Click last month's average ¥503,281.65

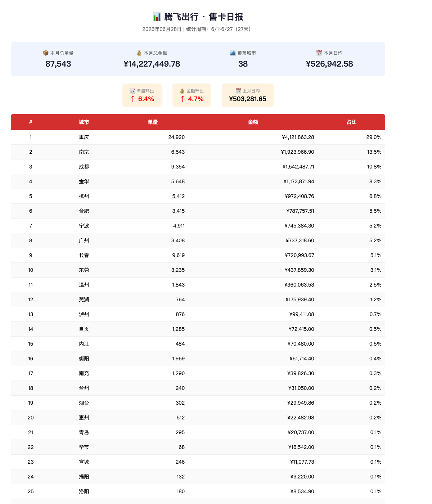pos(248,99)
